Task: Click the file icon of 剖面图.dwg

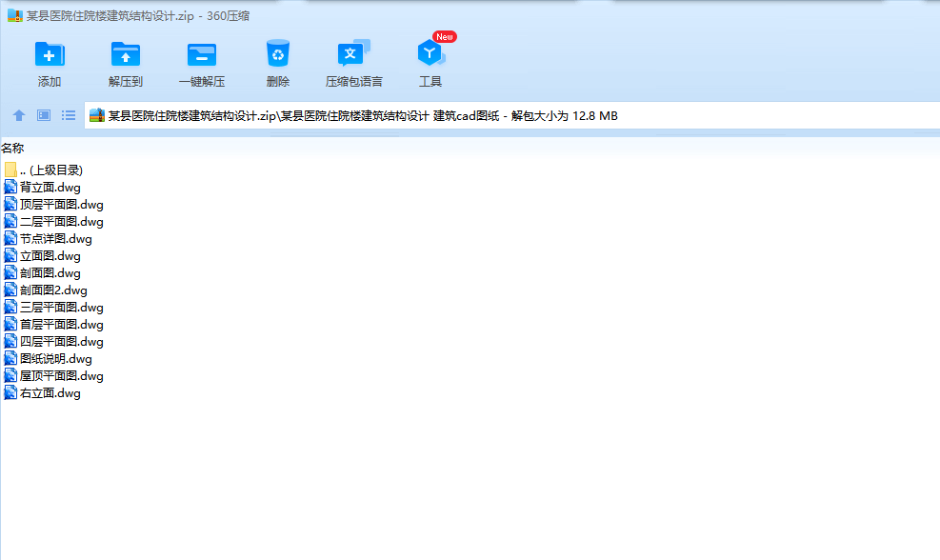Action: [10, 272]
